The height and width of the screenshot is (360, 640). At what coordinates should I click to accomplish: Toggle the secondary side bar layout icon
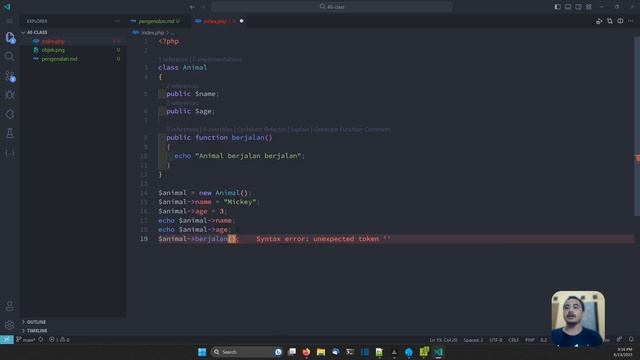[578, 7]
